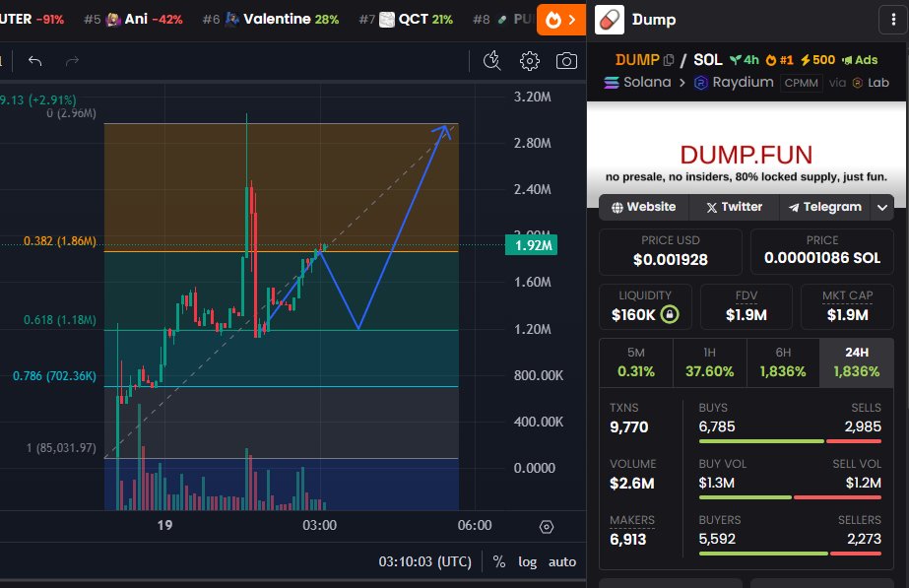This screenshot has width=909, height=588.
Task: Click the via Lab launchpad label
Action: click(859, 83)
